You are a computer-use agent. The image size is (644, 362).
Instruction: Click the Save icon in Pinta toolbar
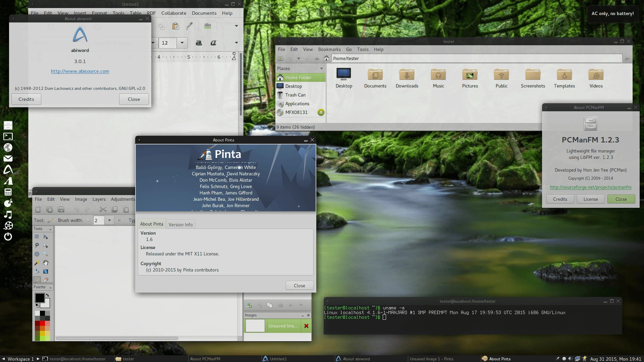pyautogui.click(x=61, y=209)
